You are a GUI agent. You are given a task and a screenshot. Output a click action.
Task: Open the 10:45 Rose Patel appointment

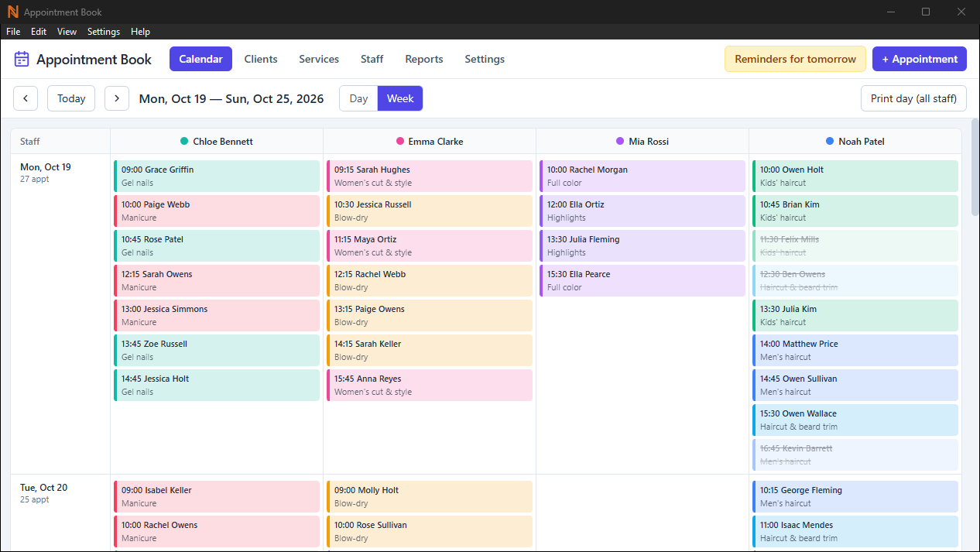pyautogui.click(x=217, y=245)
